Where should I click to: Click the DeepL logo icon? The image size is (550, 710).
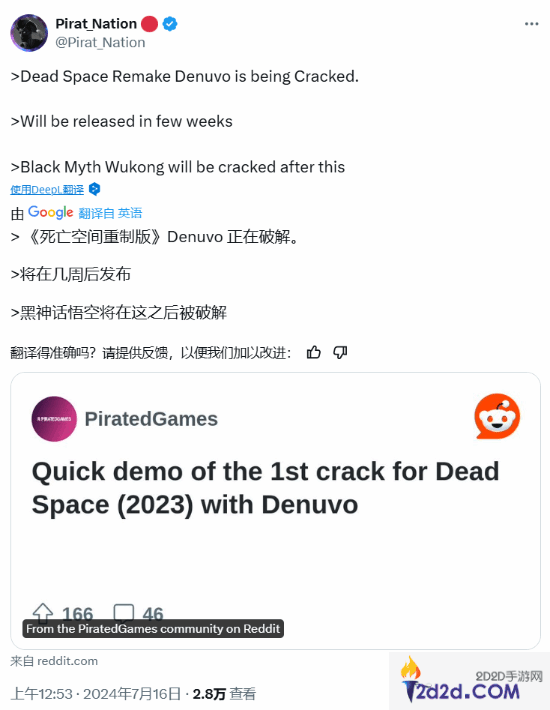click(94, 189)
